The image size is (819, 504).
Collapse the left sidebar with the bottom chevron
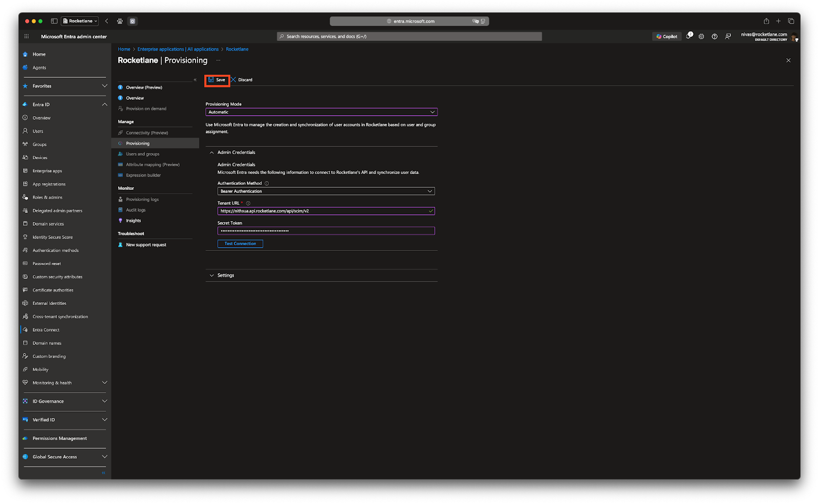103,473
